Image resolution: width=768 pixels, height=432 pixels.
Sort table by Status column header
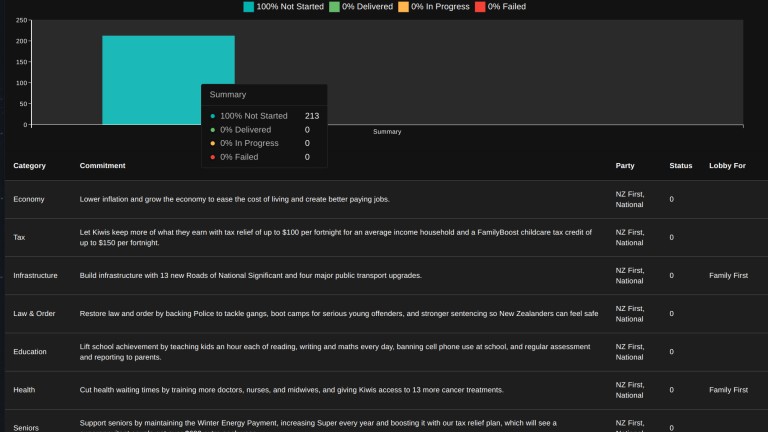tap(681, 166)
